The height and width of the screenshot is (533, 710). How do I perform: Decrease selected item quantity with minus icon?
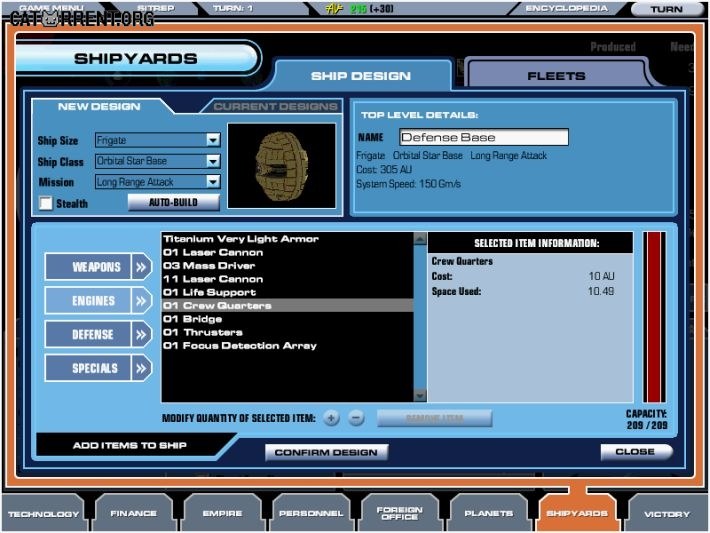point(356,418)
